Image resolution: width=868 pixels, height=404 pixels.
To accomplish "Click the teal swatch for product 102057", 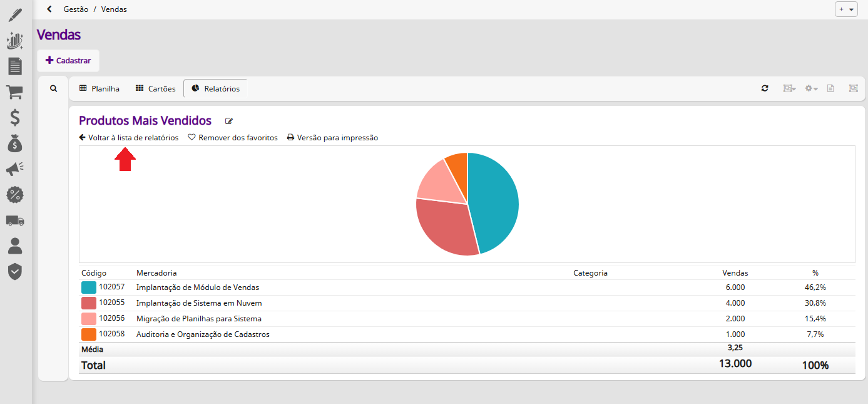I will [x=88, y=287].
